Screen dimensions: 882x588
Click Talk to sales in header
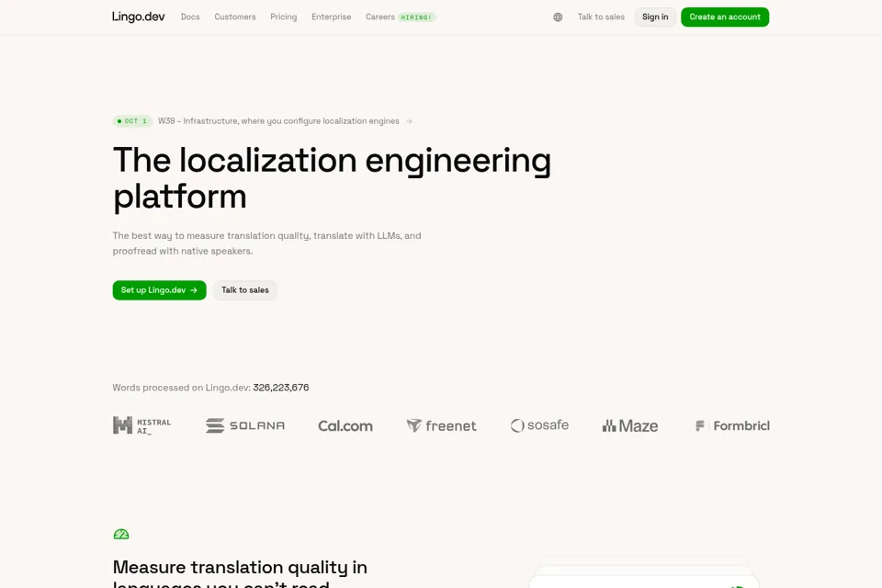pos(601,17)
